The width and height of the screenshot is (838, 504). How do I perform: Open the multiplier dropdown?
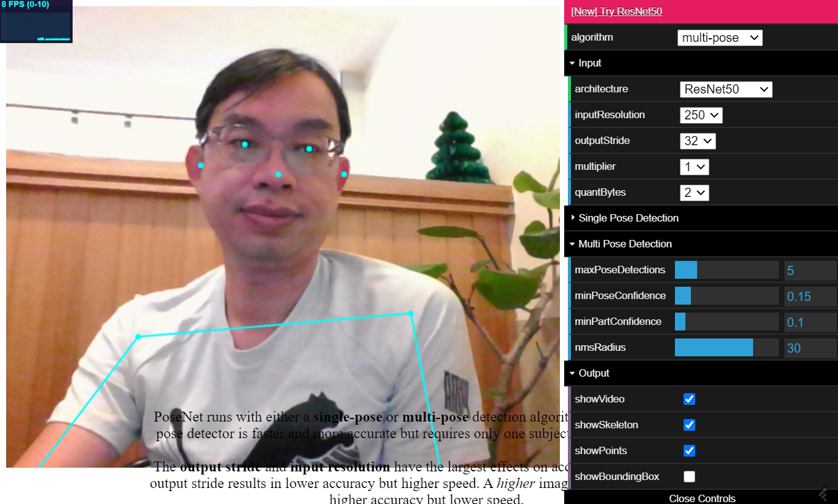pyautogui.click(x=694, y=167)
